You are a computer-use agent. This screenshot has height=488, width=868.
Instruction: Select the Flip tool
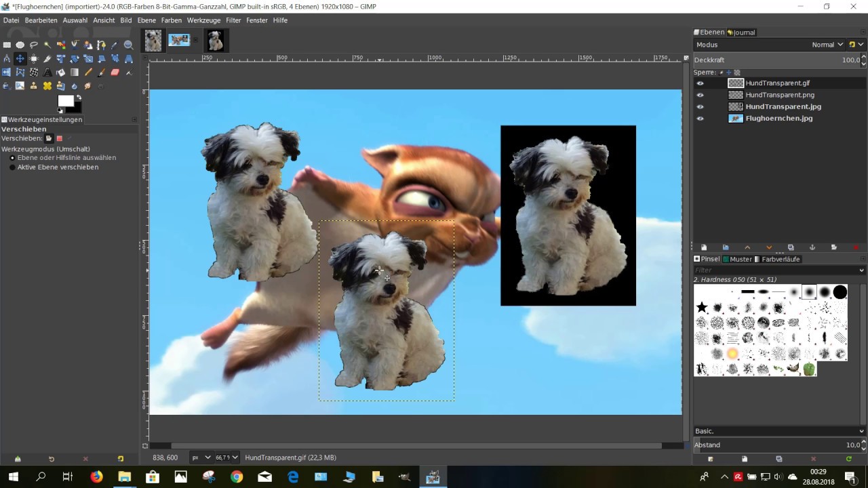tap(7, 73)
